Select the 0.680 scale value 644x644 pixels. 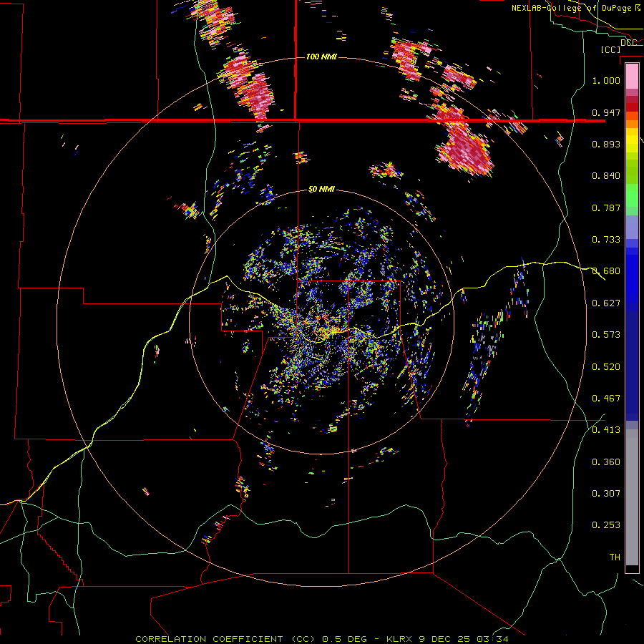(x=606, y=271)
